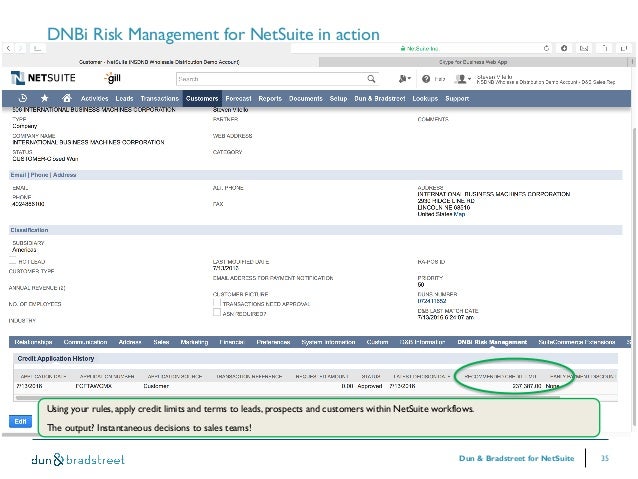The image size is (638, 479).
Task: Click the Classification section header
Action: coord(29,230)
